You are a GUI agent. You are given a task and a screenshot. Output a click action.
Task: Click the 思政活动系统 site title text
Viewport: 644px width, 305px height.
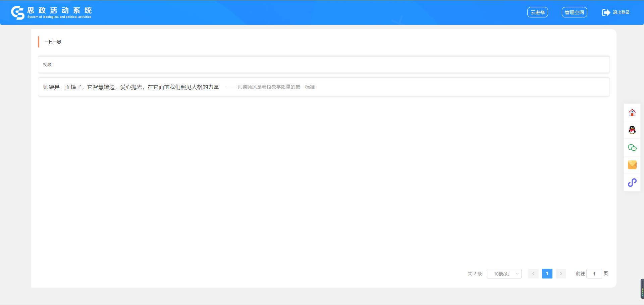coord(59,10)
